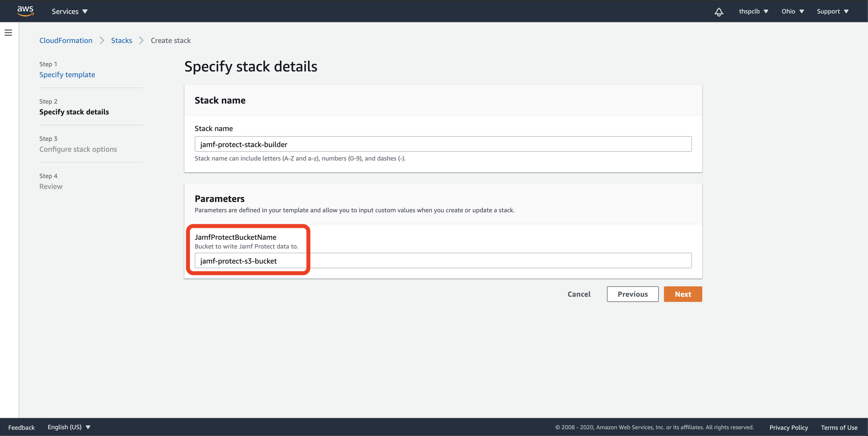868x436 pixels.
Task: Select Step 4 Review
Action: (x=51, y=186)
